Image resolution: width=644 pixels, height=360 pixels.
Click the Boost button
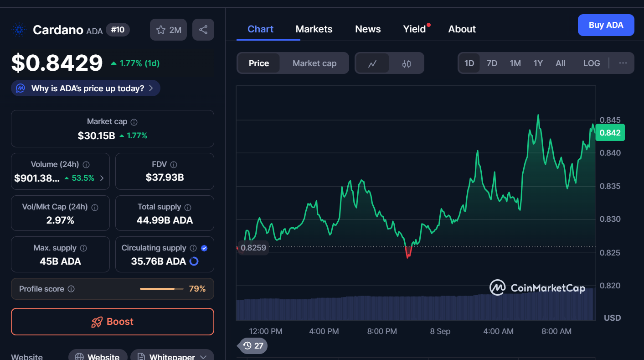pyautogui.click(x=113, y=322)
